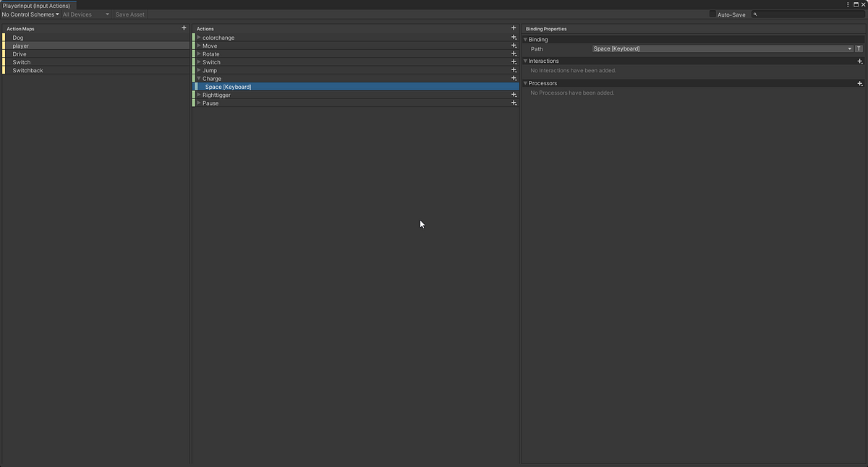Collapse the Charge action bindings
Screen dimensions: 868x467
pos(199,78)
